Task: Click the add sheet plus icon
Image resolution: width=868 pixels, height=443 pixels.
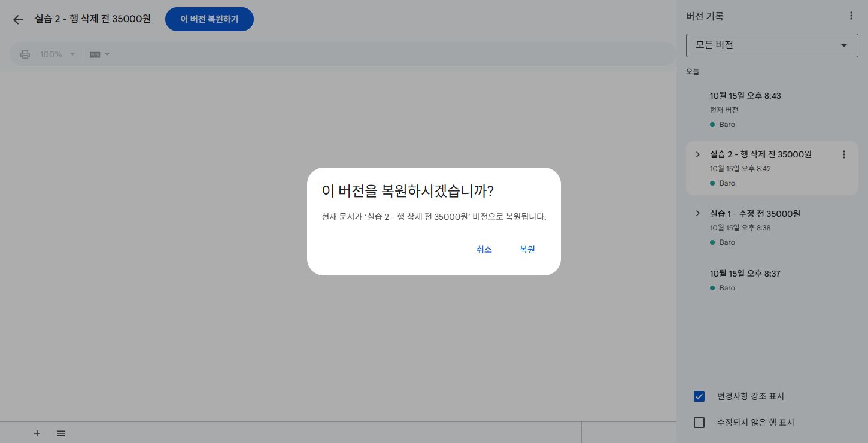Action: [x=37, y=433]
